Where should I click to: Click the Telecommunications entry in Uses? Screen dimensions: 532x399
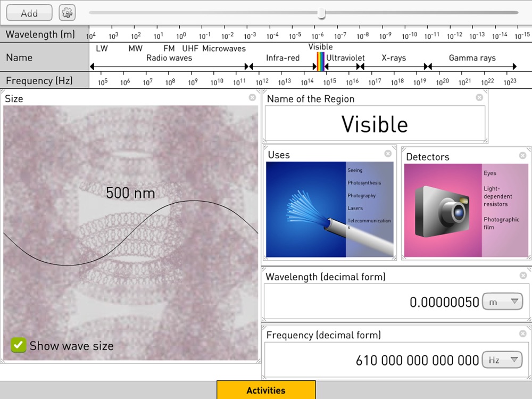(x=369, y=223)
